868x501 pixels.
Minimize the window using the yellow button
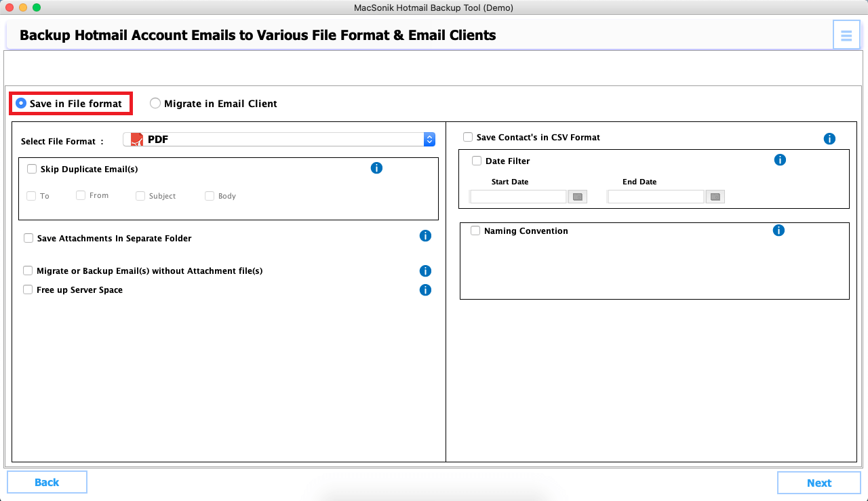[23, 7]
